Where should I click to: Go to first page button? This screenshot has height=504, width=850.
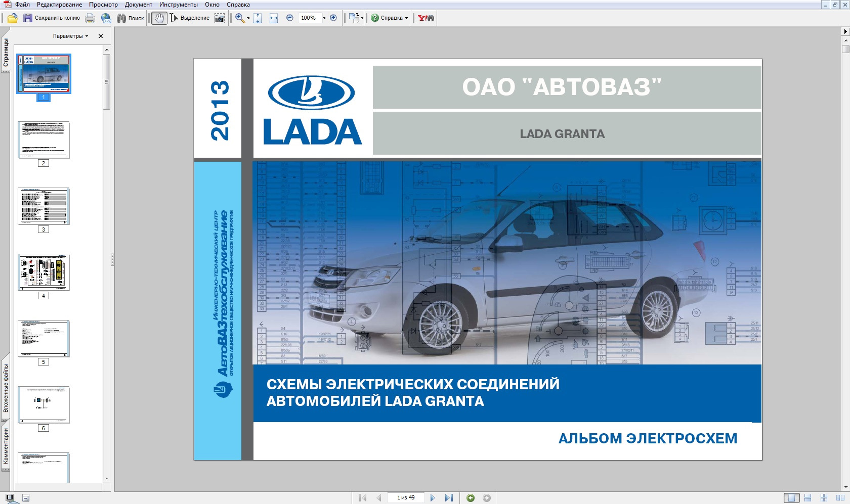(x=362, y=498)
